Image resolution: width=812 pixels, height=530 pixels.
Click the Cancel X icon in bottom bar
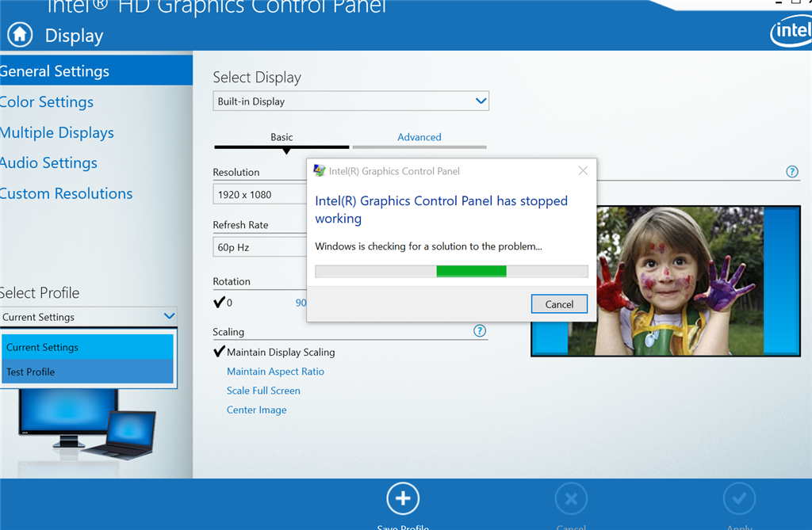571,499
